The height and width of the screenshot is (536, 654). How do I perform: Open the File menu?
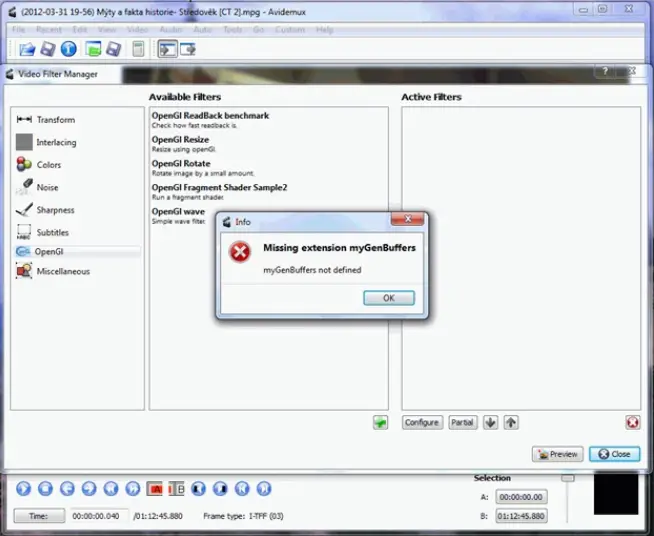click(x=18, y=30)
